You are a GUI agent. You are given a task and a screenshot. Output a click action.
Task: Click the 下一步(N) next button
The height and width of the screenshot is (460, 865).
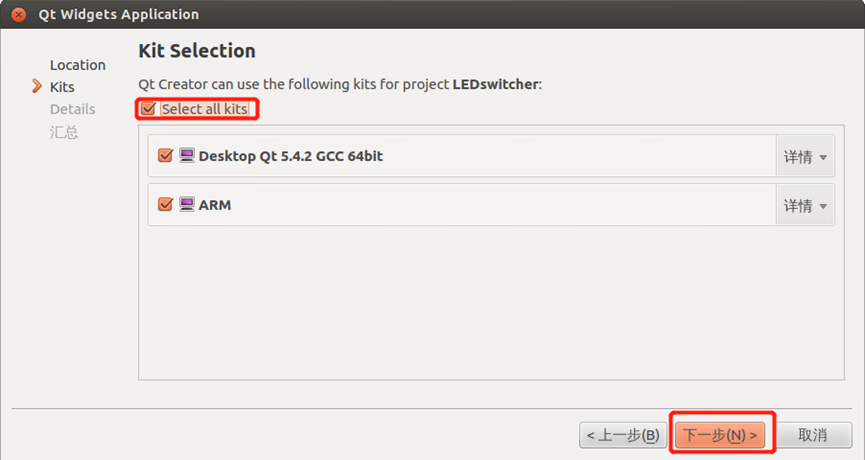721,435
